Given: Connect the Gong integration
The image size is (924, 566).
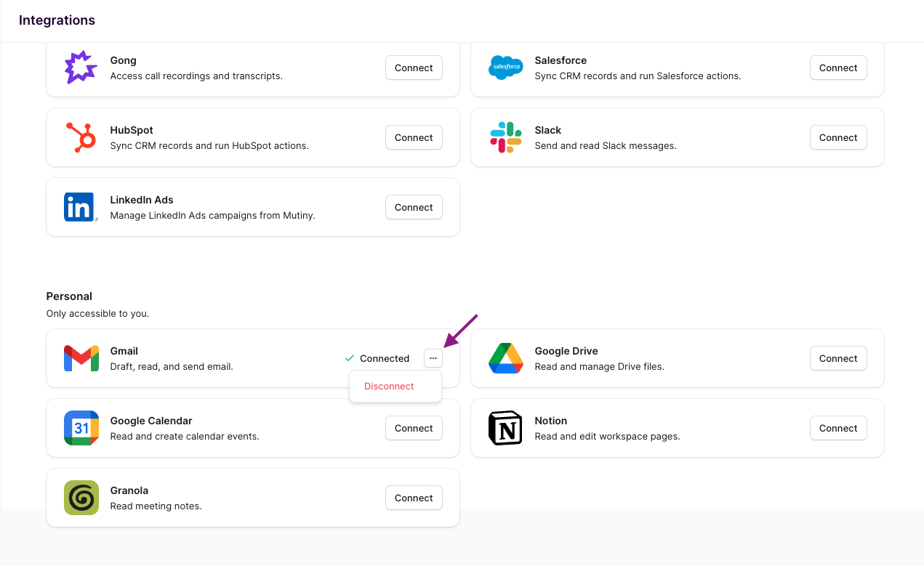Looking at the screenshot, I should (414, 68).
